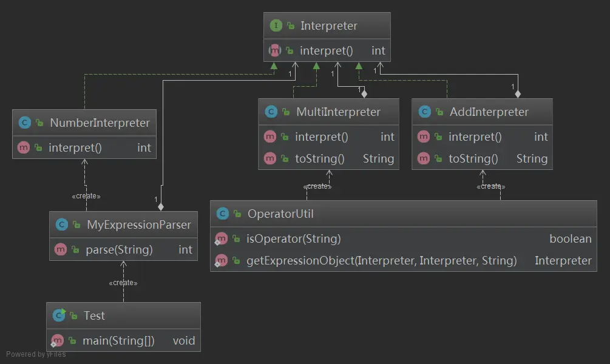Select the "int" return type of parse(String)

[185, 250]
